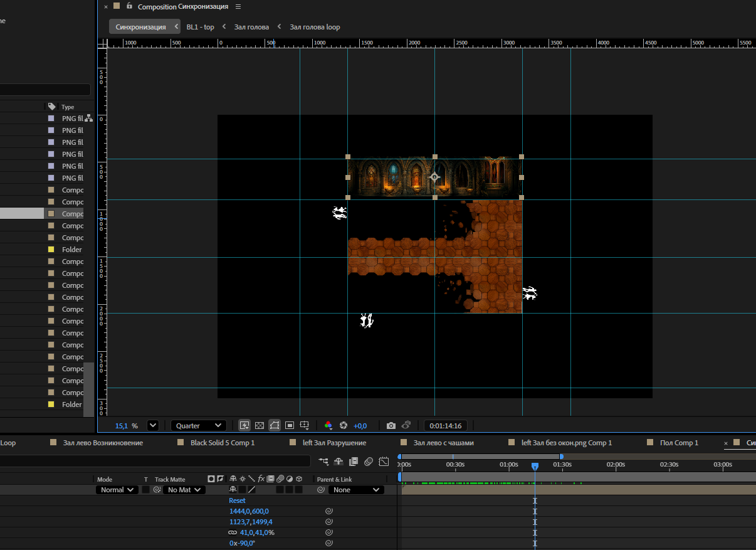Click the position value 1123,7,1499,4
The width and height of the screenshot is (756, 550).
(251, 522)
